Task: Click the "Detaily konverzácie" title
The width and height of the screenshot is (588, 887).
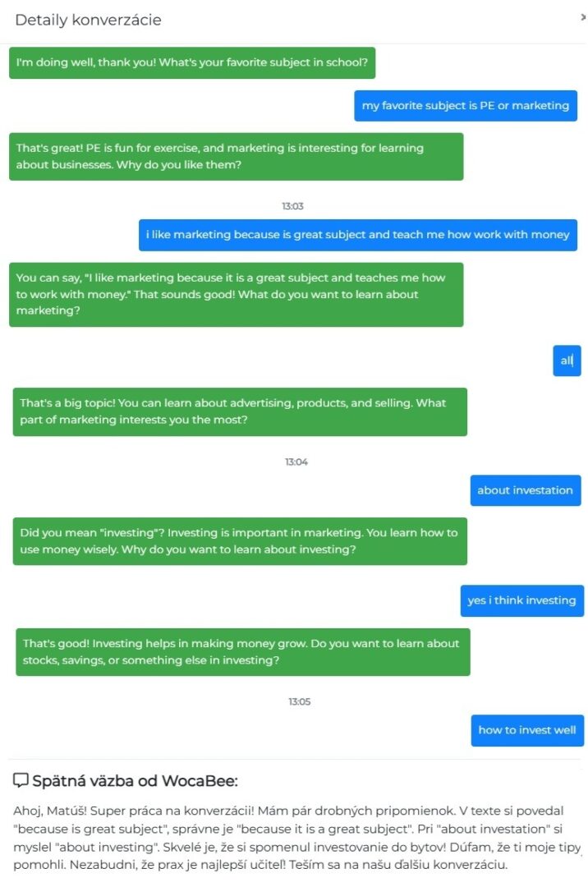Action: click(x=88, y=20)
